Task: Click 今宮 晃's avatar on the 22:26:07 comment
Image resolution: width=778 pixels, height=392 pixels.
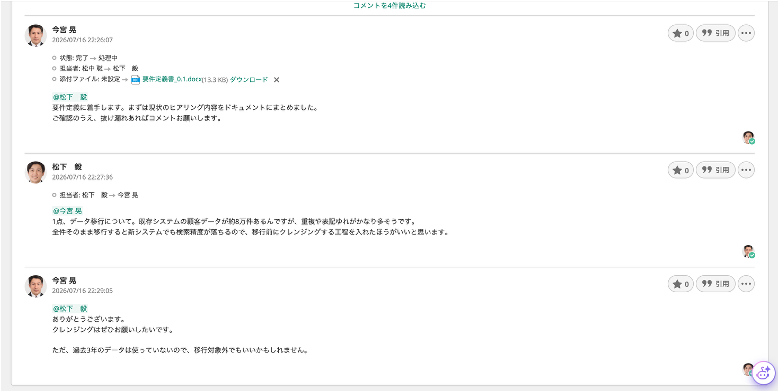Action: pos(36,35)
